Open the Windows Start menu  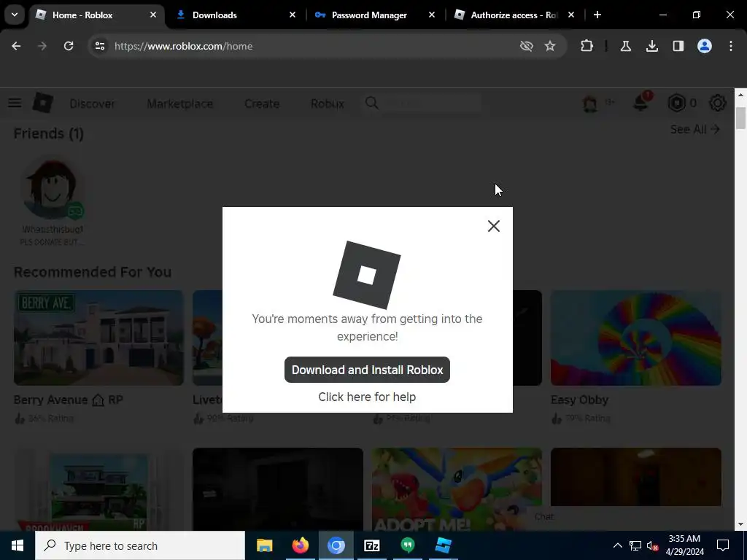18,545
